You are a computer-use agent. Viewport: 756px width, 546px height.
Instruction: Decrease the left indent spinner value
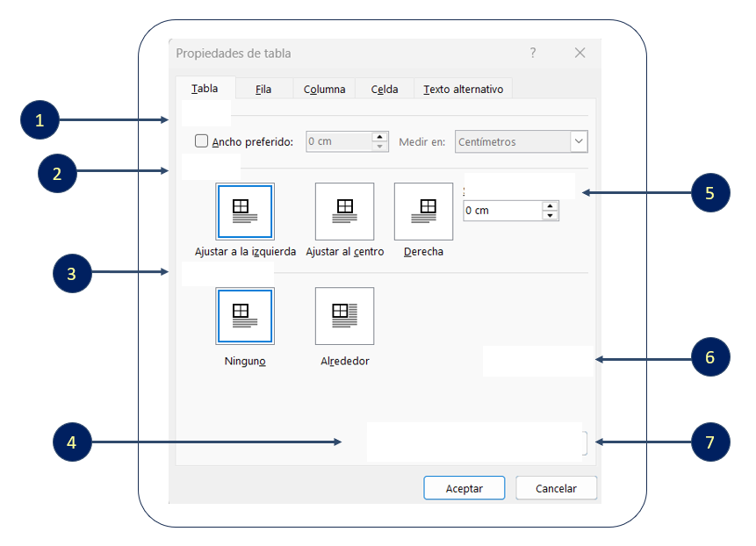551,215
